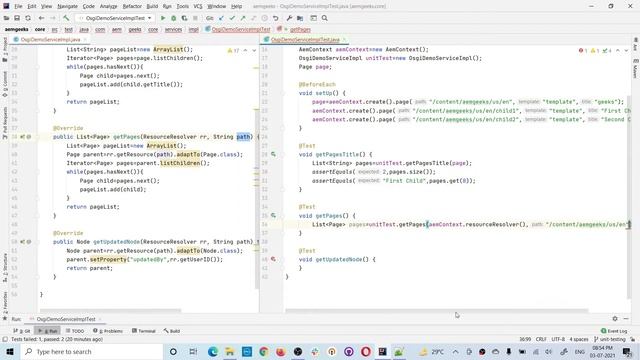Viewport: 640px width, 360px height.
Task: Open the 4 spaces indent selector
Action: click(579, 339)
